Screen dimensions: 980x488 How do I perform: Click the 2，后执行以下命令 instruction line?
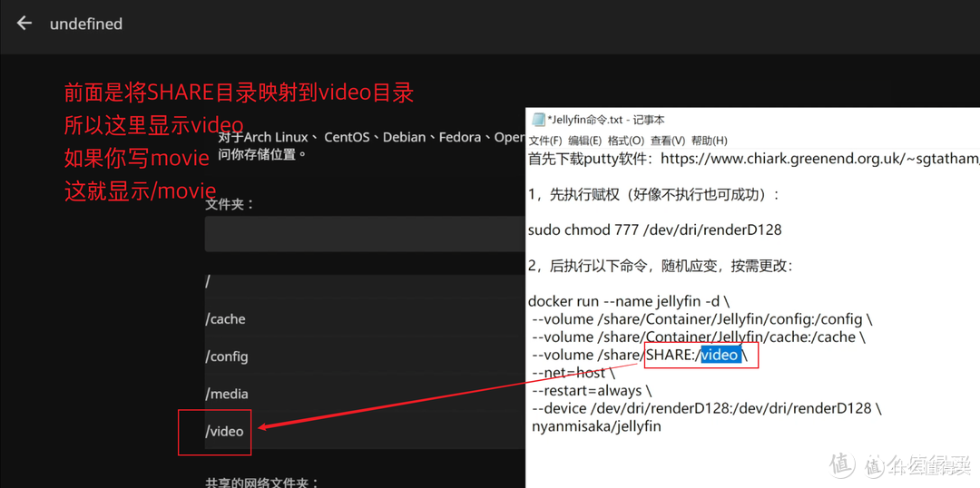(x=661, y=266)
